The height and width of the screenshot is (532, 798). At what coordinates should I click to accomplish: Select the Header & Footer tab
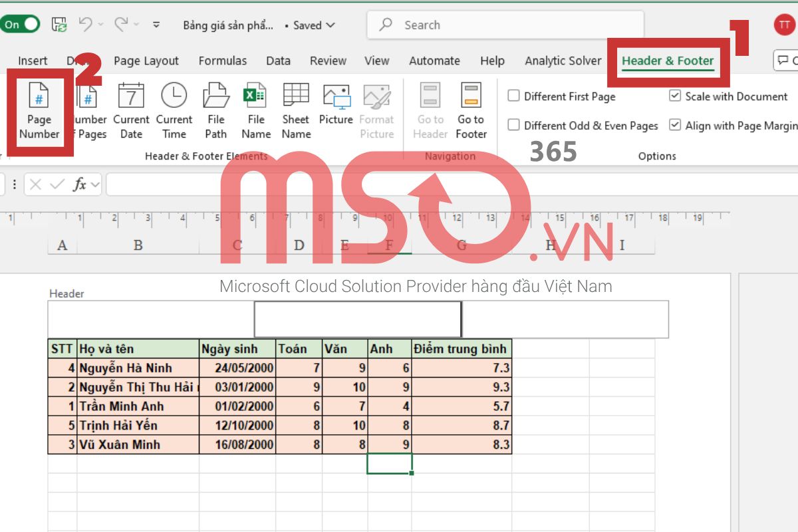point(668,61)
